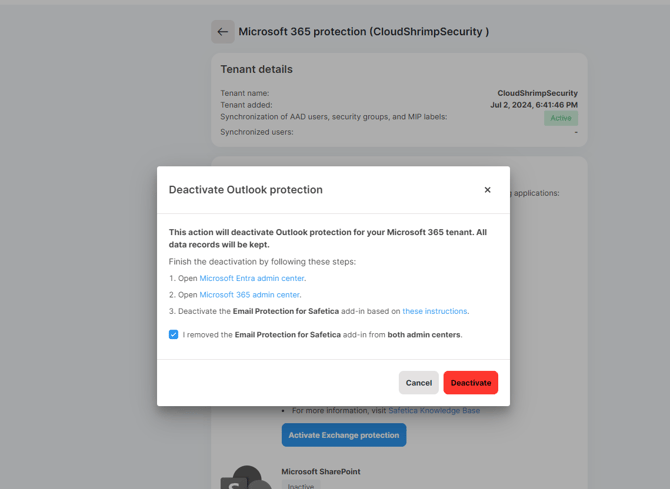This screenshot has width=670, height=489.
Task: Click the back arrow beside the page title
Action: click(223, 32)
